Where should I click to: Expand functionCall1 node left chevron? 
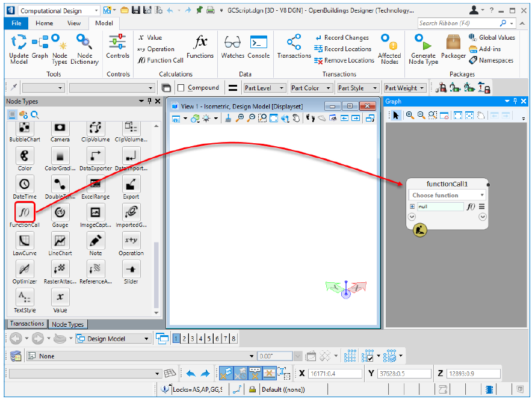tap(412, 217)
